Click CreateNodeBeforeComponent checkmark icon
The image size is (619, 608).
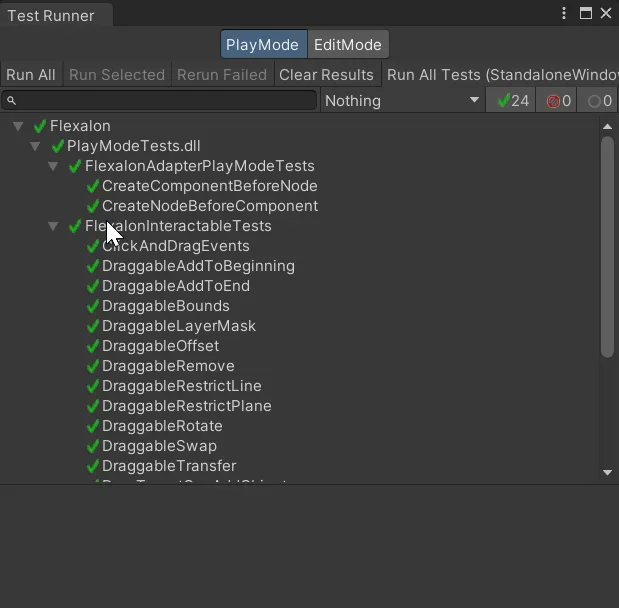[93, 206]
